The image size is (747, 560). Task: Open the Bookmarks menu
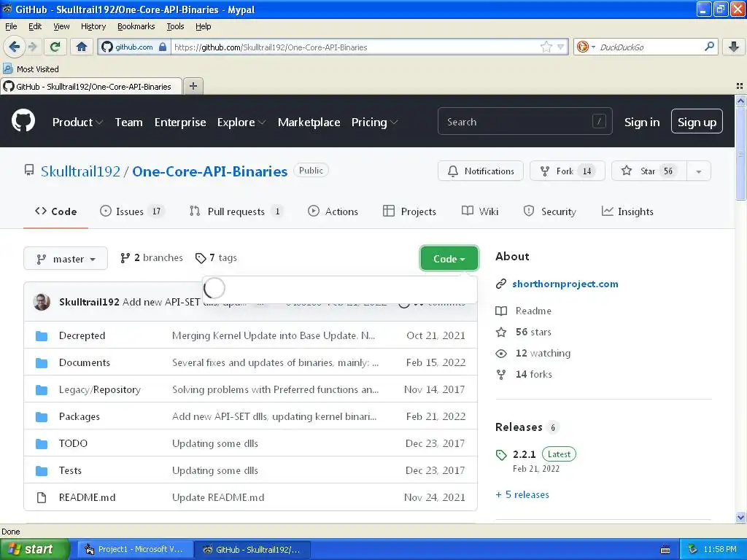(136, 26)
